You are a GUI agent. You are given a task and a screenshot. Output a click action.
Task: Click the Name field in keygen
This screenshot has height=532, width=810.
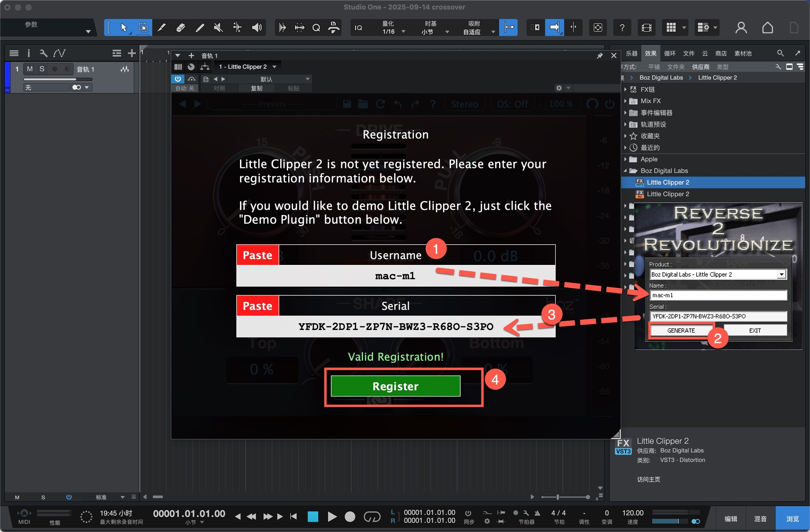pos(718,295)
